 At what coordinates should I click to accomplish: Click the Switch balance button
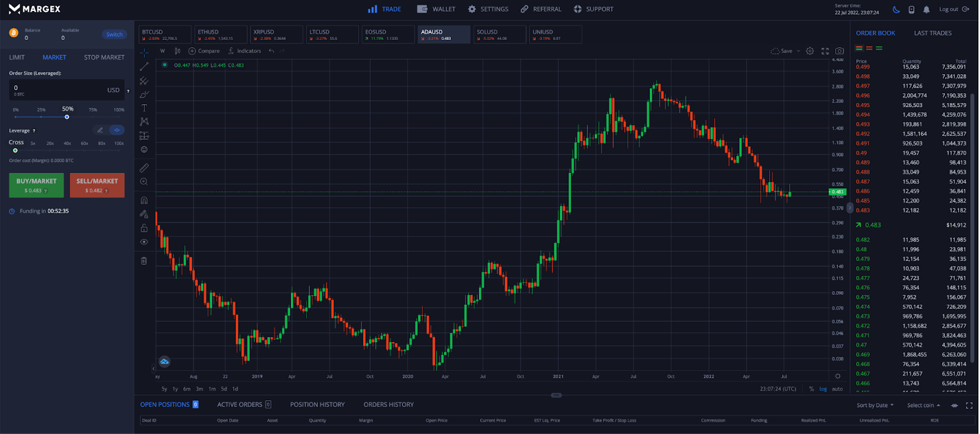pyautogui.click(x=114, y=34)
